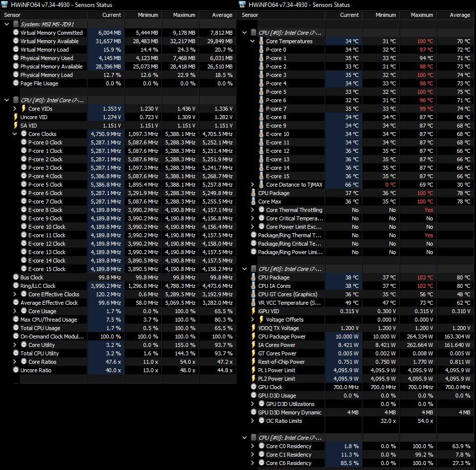
Task: Click the lightning icon beside GT Cores Power
Action: point(254,353)
